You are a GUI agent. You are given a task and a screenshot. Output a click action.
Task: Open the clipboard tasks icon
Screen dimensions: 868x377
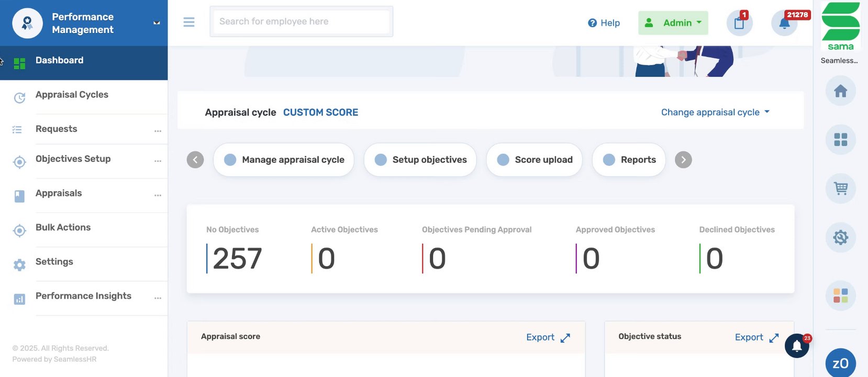[739, 23]
